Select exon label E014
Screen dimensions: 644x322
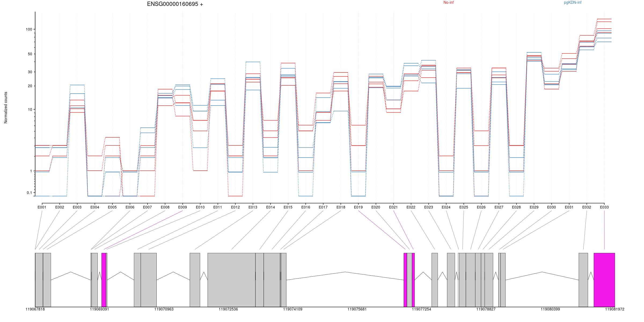[270, 207]
